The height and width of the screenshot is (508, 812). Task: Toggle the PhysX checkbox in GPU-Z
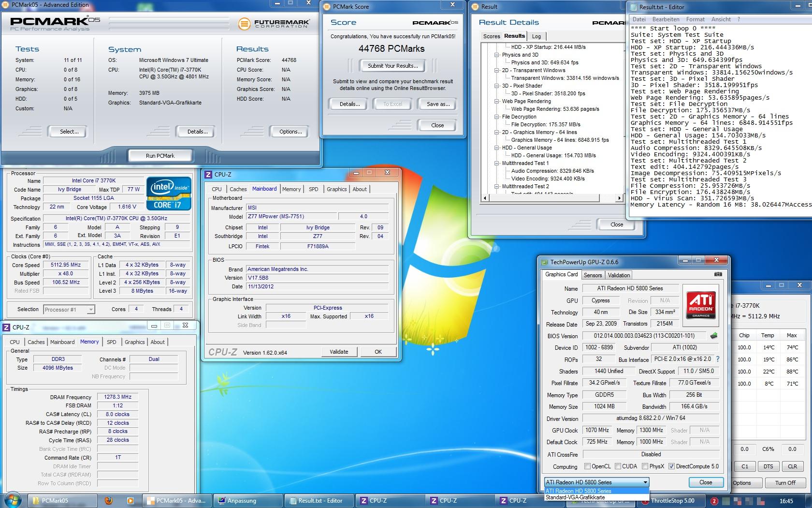(645, 466)
